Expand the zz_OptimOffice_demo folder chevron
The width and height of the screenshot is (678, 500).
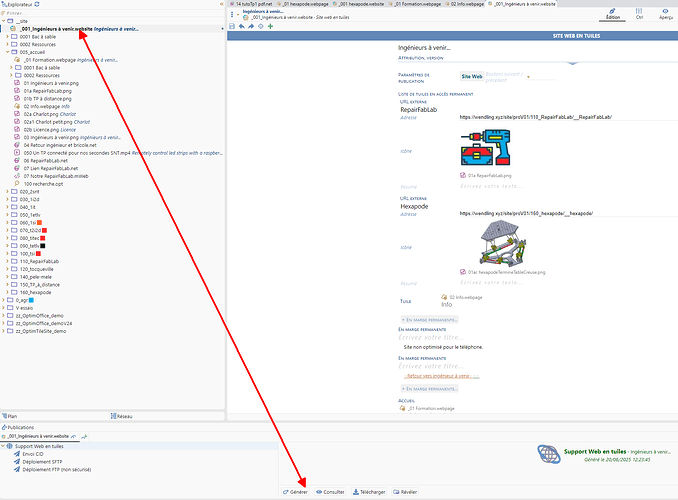click(3, 315)
